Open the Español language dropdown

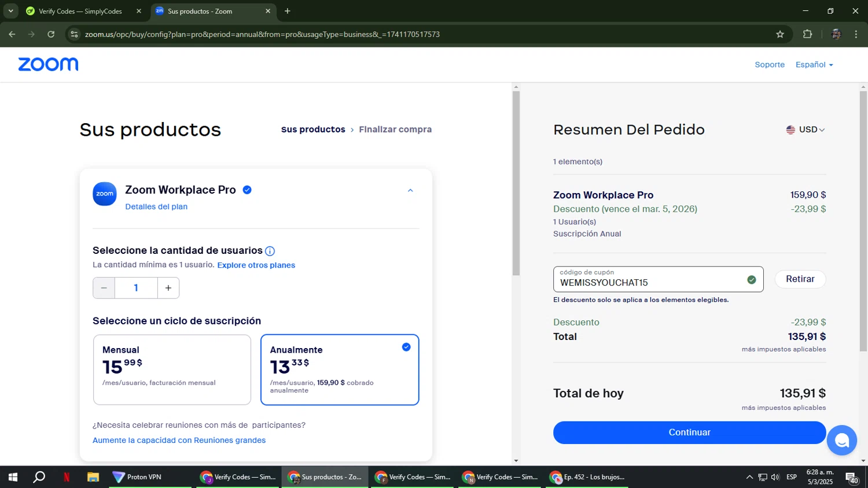814,65
